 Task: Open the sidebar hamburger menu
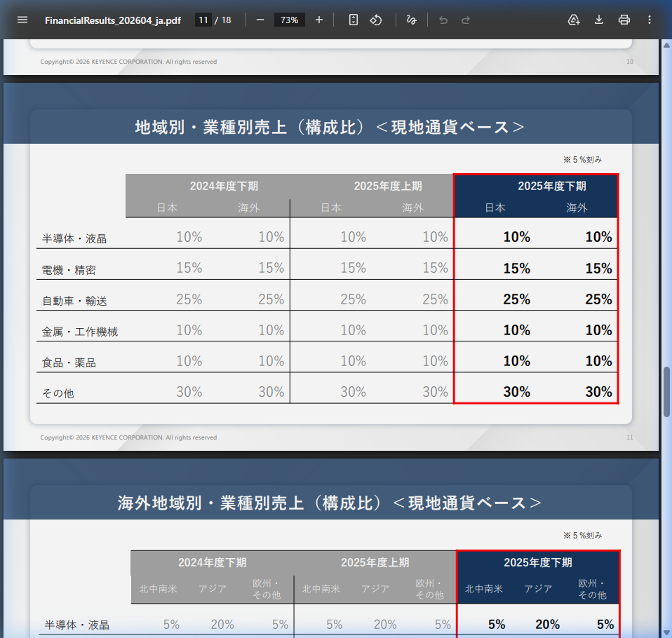(x=22, y=20)
